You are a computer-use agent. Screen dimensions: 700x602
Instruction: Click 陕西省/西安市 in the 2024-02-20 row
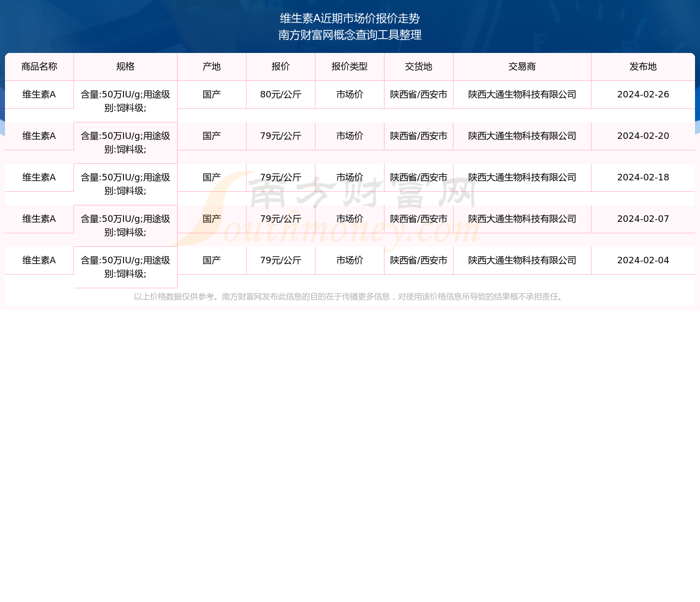(419, 136)
